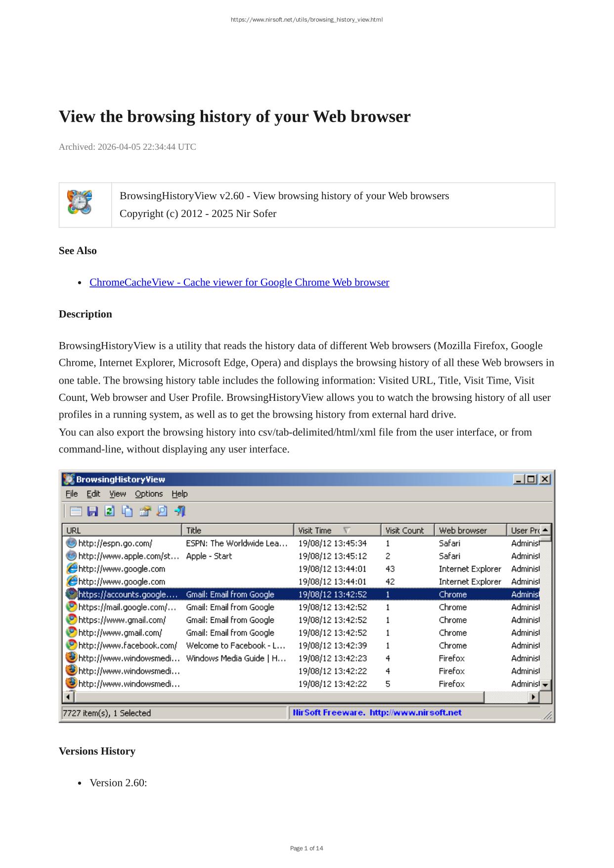Viewport: 614px width, 868px height.
Task: Click the Exit toolbar icon
Action: click(179, 511)
